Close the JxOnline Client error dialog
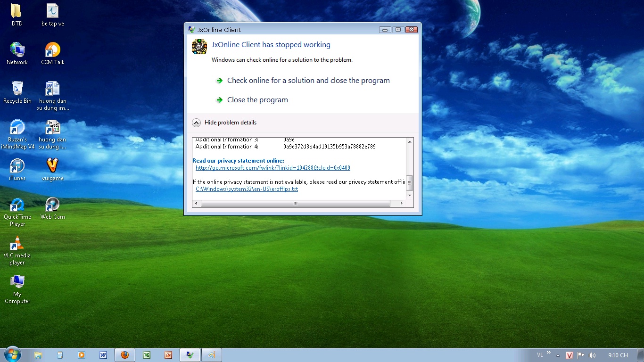644x362 pixels. click(411, 30)
